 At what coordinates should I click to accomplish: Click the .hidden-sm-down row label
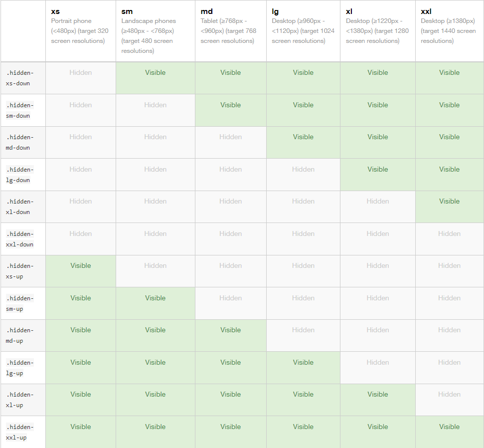[x=20, y=110]
